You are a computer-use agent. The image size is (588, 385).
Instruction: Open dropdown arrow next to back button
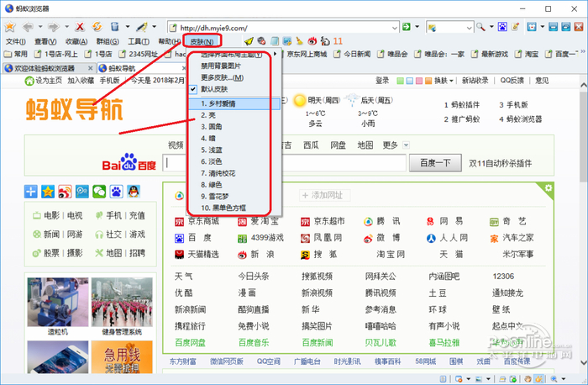click(x=40, y=27)
